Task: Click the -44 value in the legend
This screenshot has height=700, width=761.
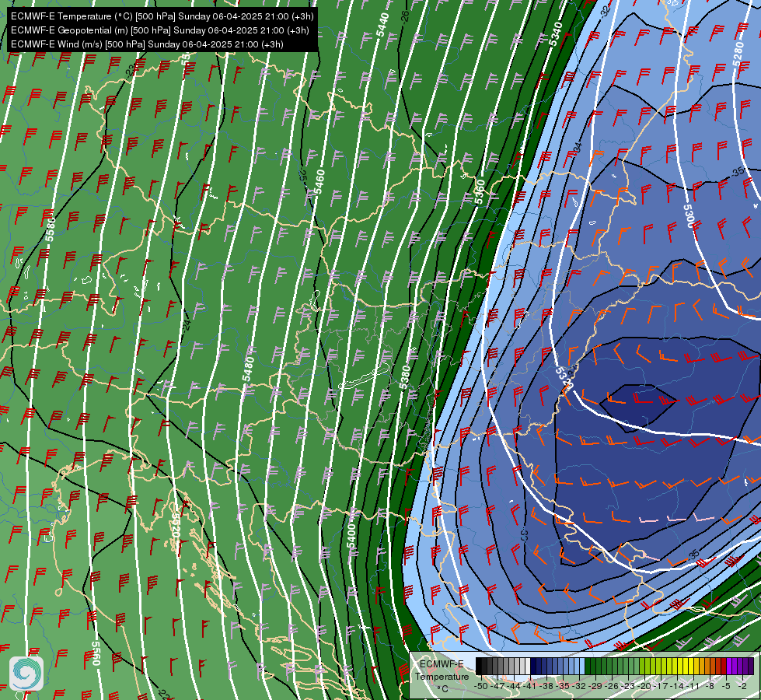Action: [x=514, y=686]
